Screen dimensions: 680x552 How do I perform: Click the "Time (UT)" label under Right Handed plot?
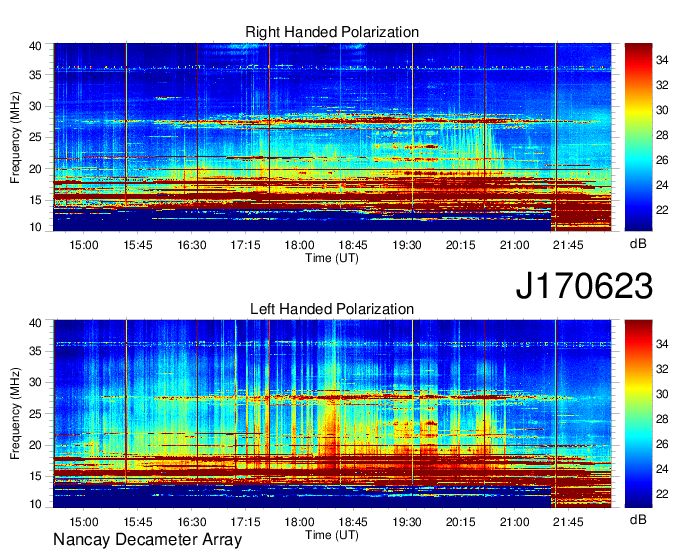(x=332, y=258)
